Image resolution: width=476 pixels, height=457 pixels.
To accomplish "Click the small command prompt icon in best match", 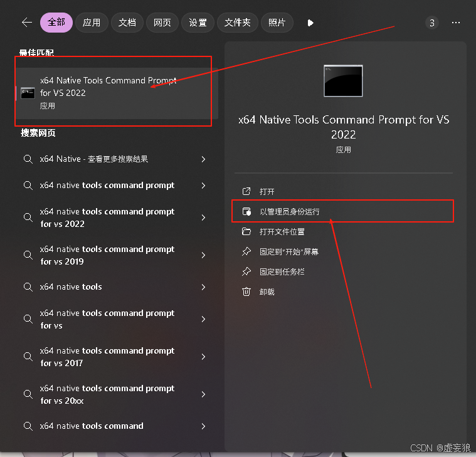I will (28, 93).
